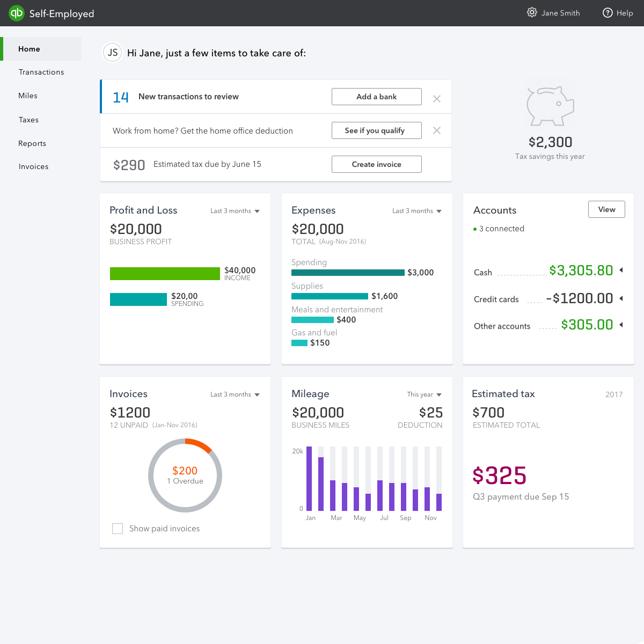The image size is (644, 644).
Task: Open Expenses Last 3 months dropdown
Action: (417, 211)
